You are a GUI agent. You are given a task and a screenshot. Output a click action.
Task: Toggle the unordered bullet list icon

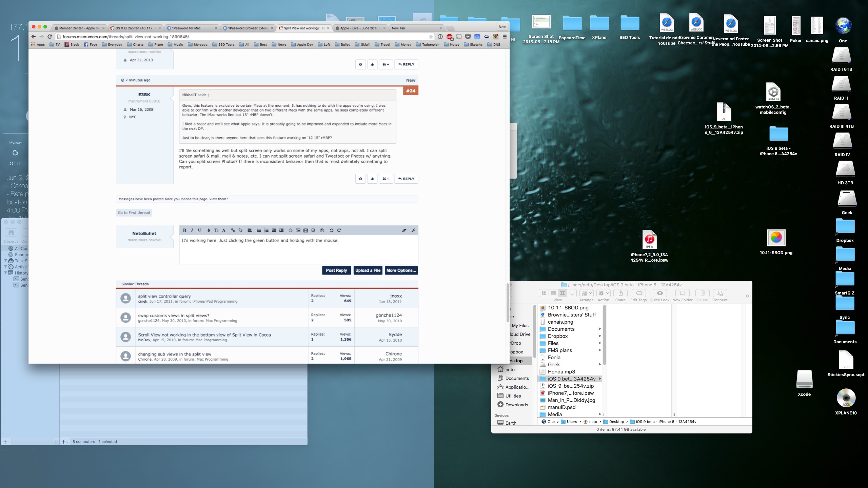coord(259,230)
